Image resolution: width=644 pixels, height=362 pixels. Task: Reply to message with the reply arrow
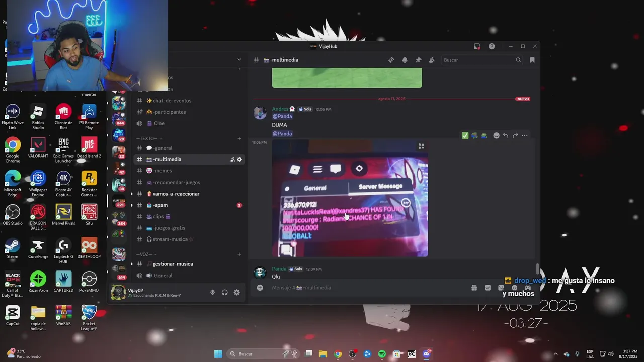tap(506, 135)
